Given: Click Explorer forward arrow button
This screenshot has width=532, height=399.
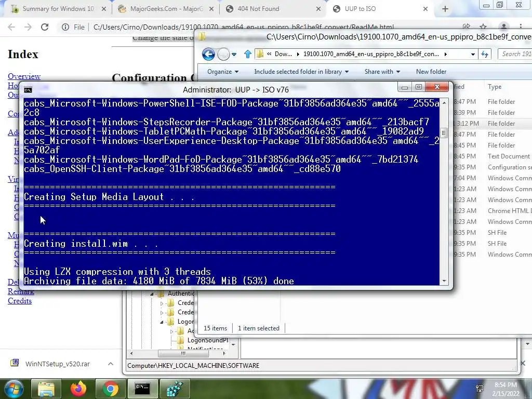Looking at the screenshot, I should click(223, 54).
